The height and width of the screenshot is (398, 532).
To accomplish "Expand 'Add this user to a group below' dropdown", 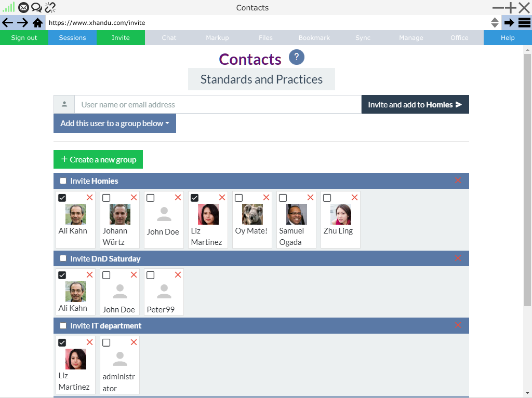I will click(x=115, y=123).
